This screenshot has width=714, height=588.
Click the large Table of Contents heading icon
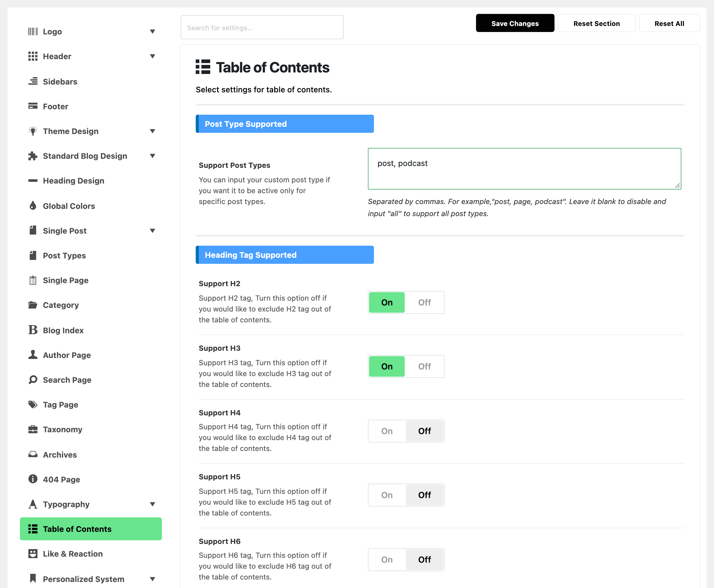pos(203,67)
